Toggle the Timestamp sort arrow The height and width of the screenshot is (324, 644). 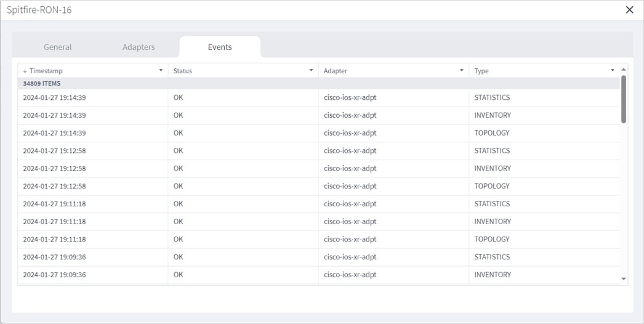(25, 71)
